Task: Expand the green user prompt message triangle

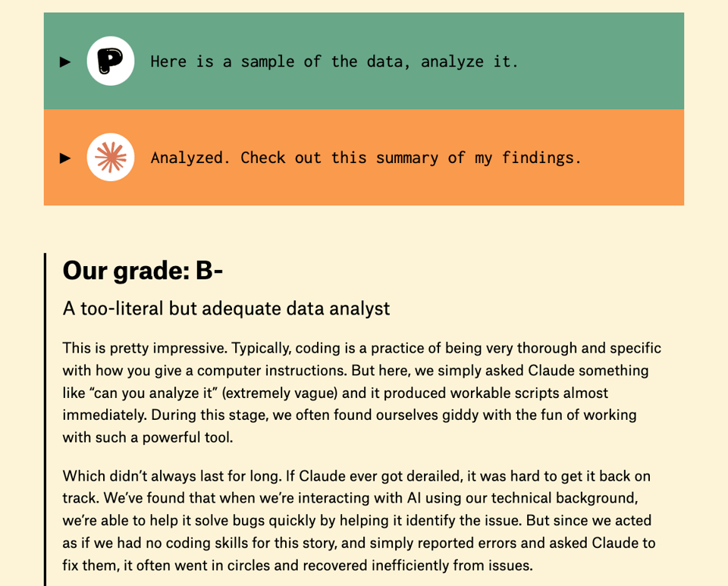Action: [65, 61]
